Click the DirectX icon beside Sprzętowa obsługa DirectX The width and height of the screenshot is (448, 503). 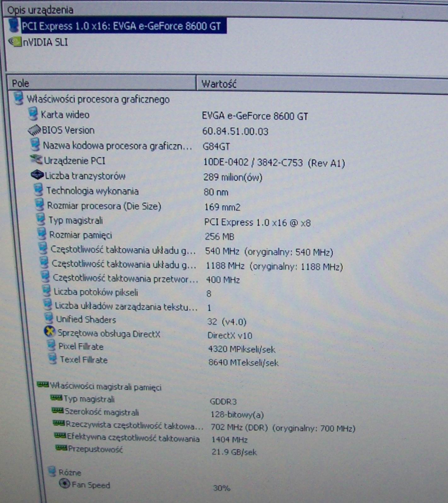click(49, 332)
